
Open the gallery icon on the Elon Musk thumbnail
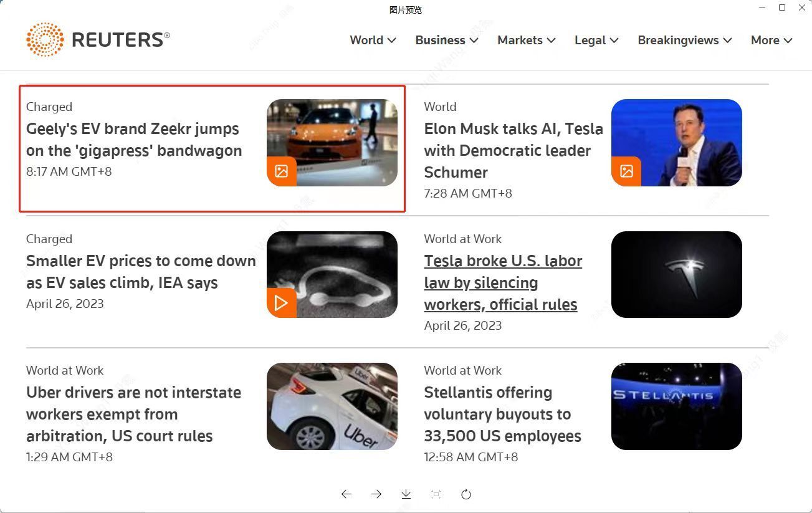(626, 171)
